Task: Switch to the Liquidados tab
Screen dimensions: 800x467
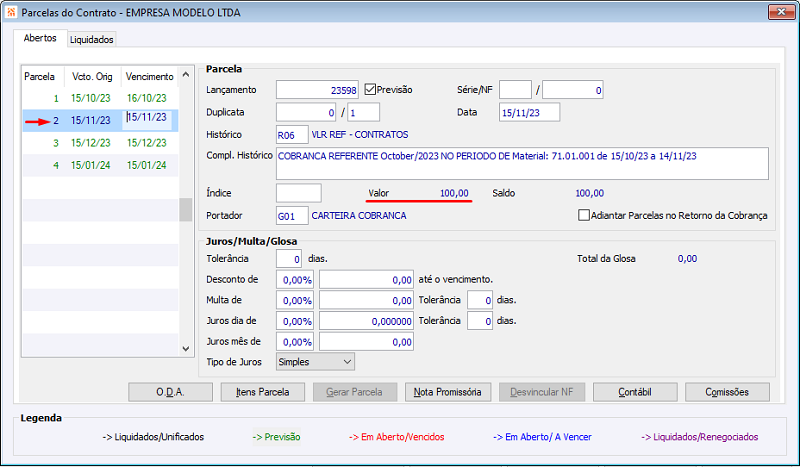Action: pyautogui.click(x=92, y=39)
